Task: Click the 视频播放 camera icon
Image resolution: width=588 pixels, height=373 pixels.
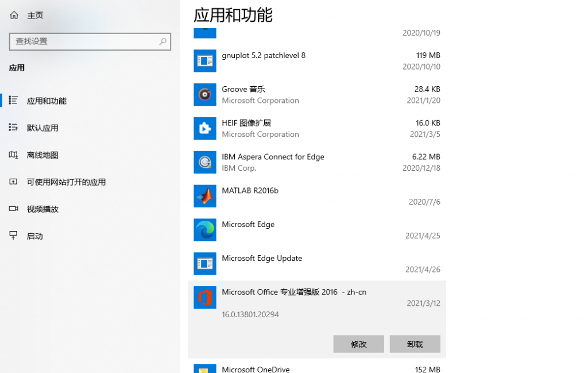Action: tap(14, 209)
